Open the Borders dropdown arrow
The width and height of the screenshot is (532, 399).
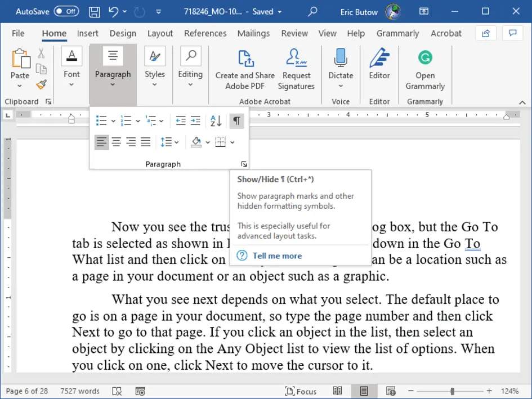click(233, 142)
